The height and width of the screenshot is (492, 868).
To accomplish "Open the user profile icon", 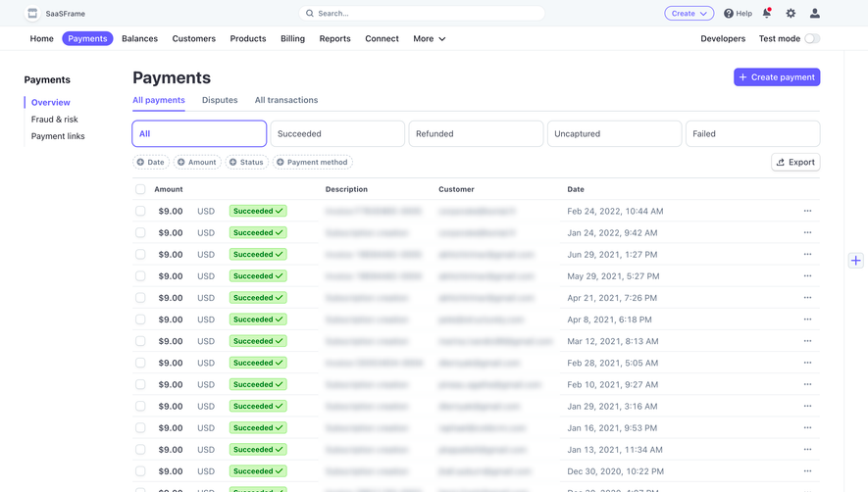I will 814,14.
